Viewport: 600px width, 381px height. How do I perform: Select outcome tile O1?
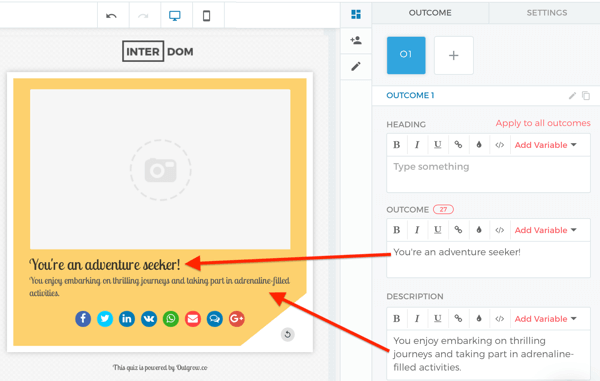click(x=406, y=55)
